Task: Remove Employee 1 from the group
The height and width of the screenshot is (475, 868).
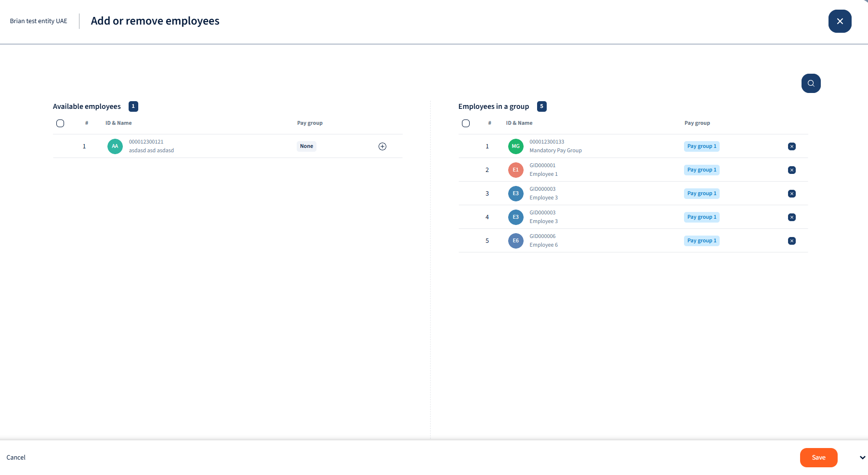Action: (x=791, y=170)
